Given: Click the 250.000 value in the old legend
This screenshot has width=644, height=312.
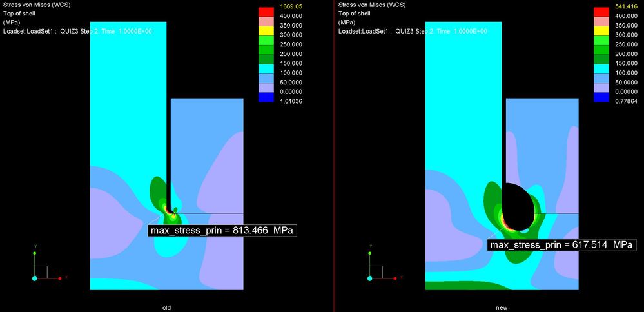Looking at the screenshot, I should tap(291, 44).
